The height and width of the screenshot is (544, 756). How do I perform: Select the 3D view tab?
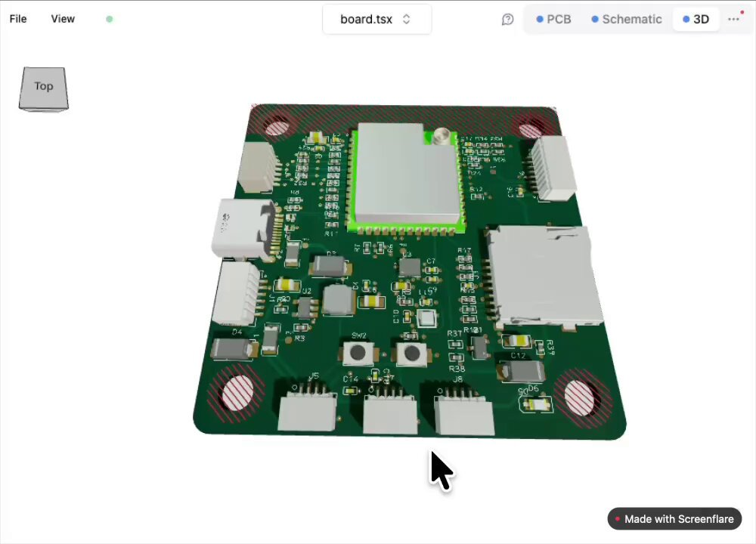pos(696,20)
